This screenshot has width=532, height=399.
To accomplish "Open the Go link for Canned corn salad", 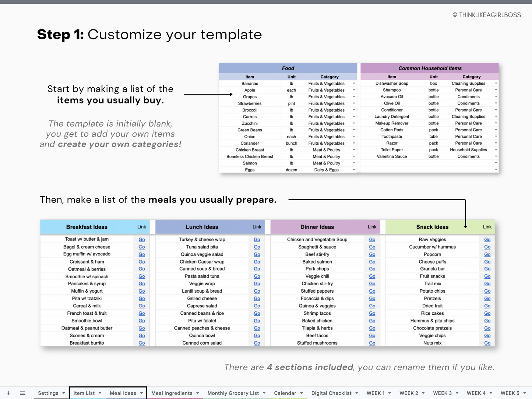I will [257, 343].
